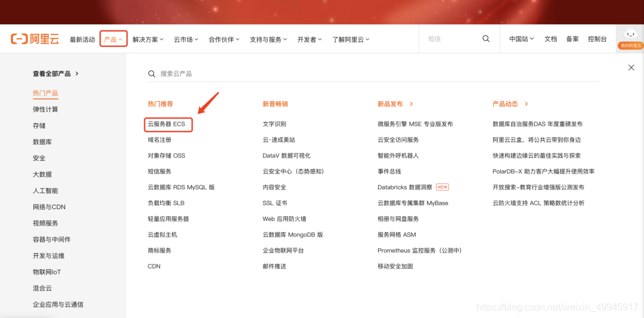Collapse the 产品 dropdown menu
The image size is (644, 318).
pyautogui.click(x=113, y=39)
